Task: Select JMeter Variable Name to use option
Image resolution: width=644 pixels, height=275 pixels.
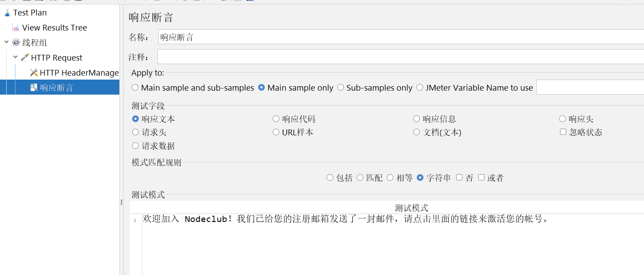Action: [x=420, y=88]
